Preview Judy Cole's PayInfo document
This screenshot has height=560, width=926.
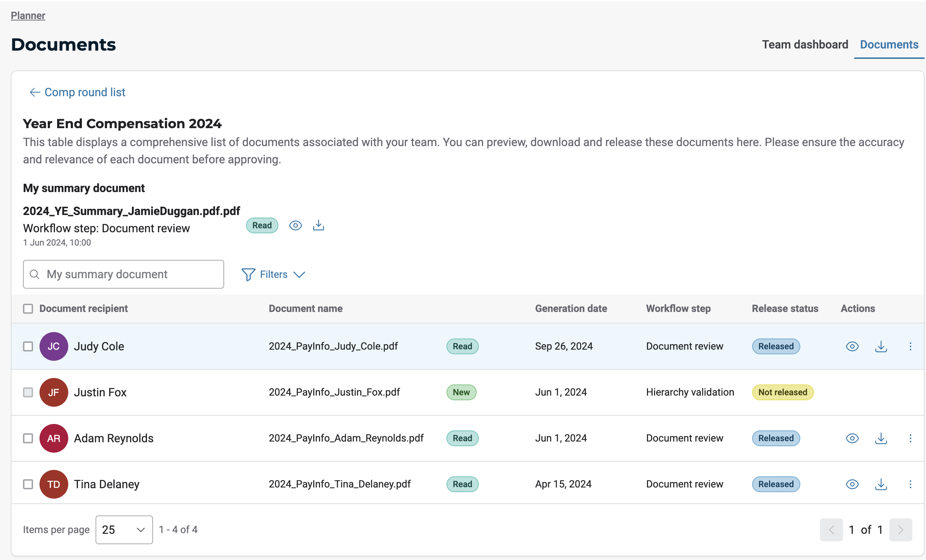[852, 346]
